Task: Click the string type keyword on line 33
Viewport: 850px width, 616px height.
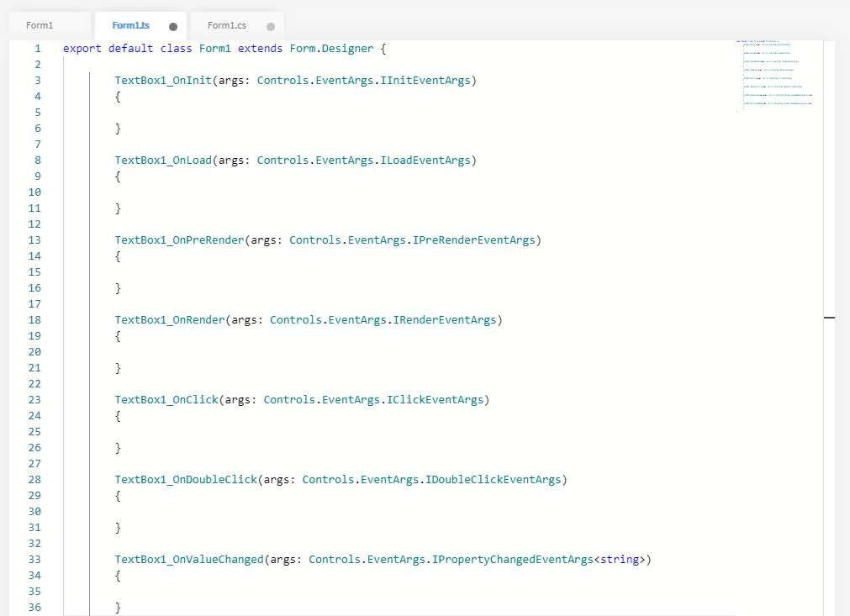Action: (x=620, y=560)
